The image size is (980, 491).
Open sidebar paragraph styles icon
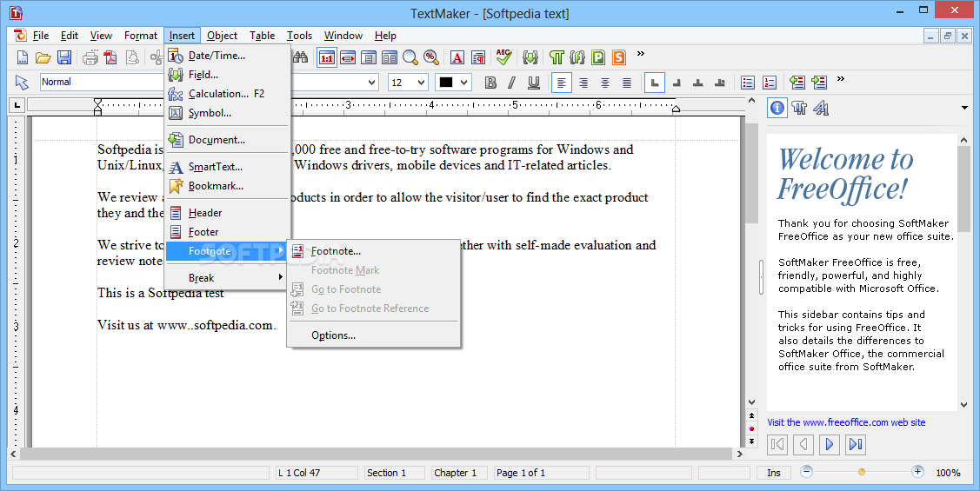click(x=799, y=108)
